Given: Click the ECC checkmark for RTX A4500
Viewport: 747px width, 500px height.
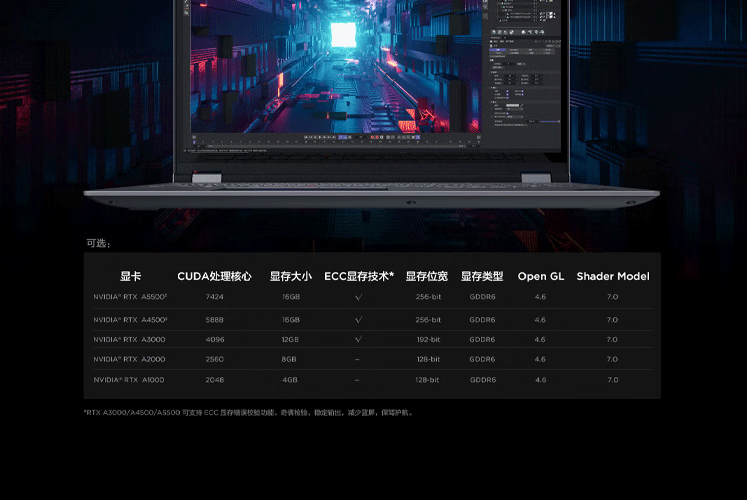Looking at the screenshot, I should pos(358,320).
